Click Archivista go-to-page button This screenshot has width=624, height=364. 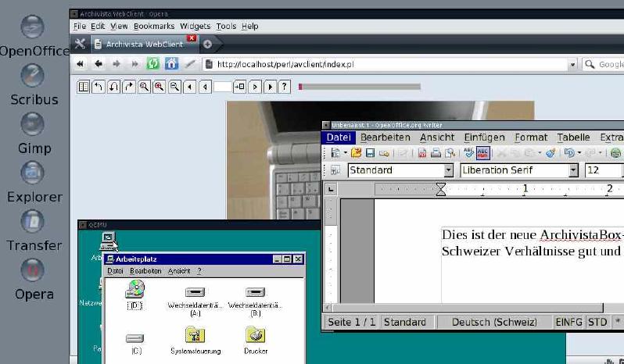pyautogui.click(x=239, y=87)
